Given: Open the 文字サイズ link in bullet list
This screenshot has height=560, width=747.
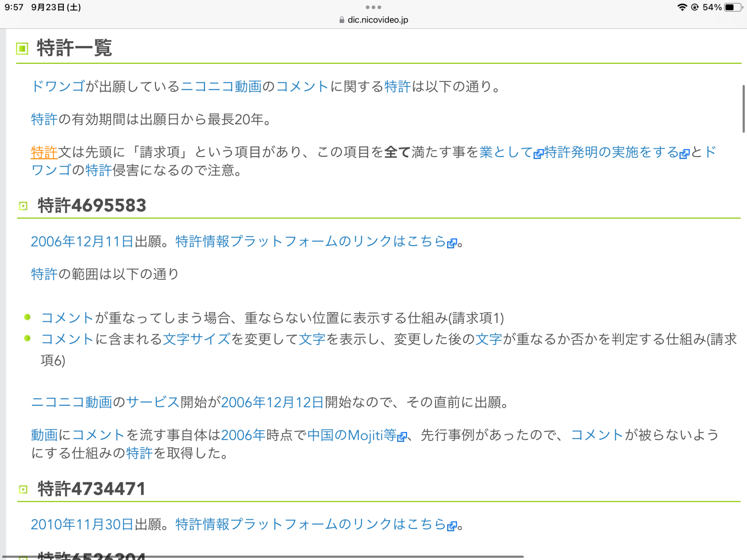Looking at the screenshot, I should 196,339.
